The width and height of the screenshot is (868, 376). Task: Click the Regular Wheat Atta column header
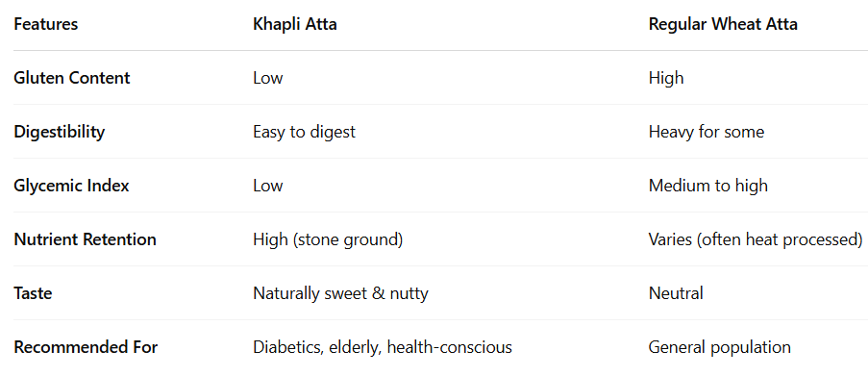[x=723, y=24]
